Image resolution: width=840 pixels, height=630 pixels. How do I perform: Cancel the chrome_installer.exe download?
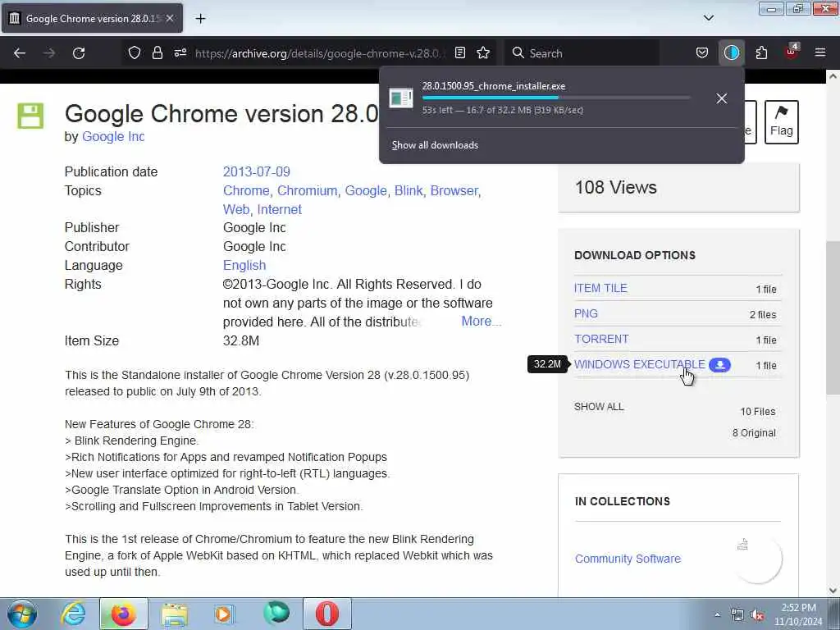722,98
